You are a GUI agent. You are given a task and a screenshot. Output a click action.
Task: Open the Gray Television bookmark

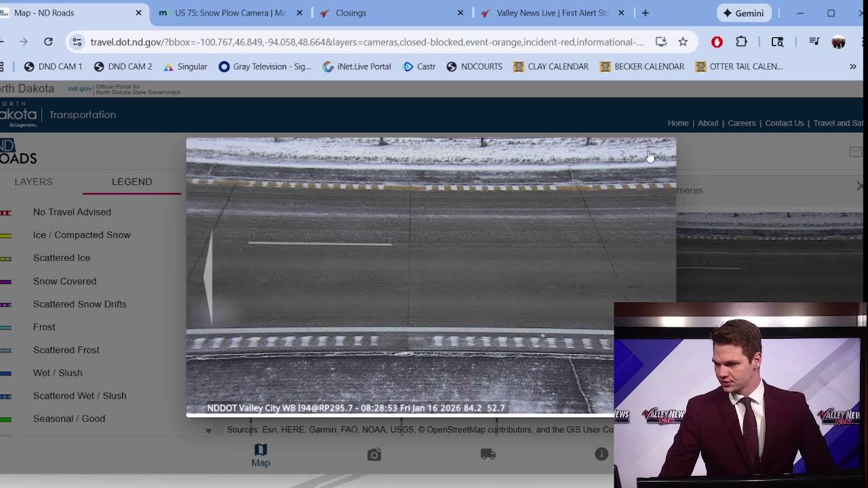click(265, 66)
